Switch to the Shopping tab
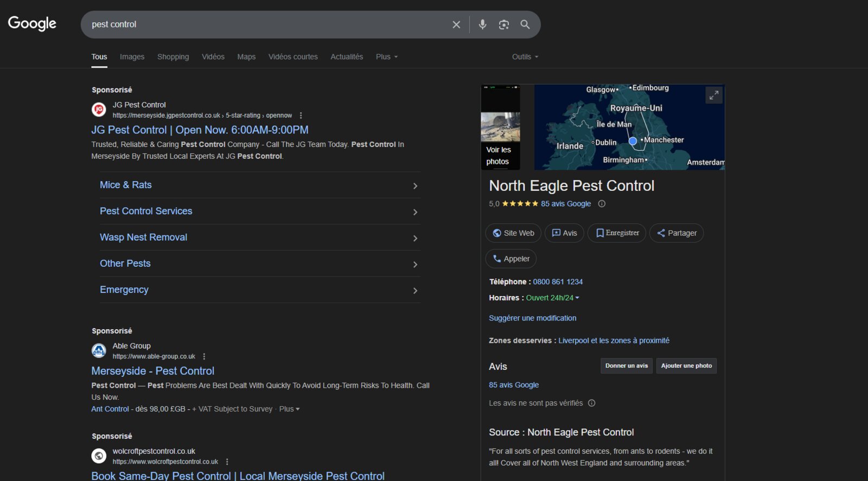The image size is (868, 481). 173,57
